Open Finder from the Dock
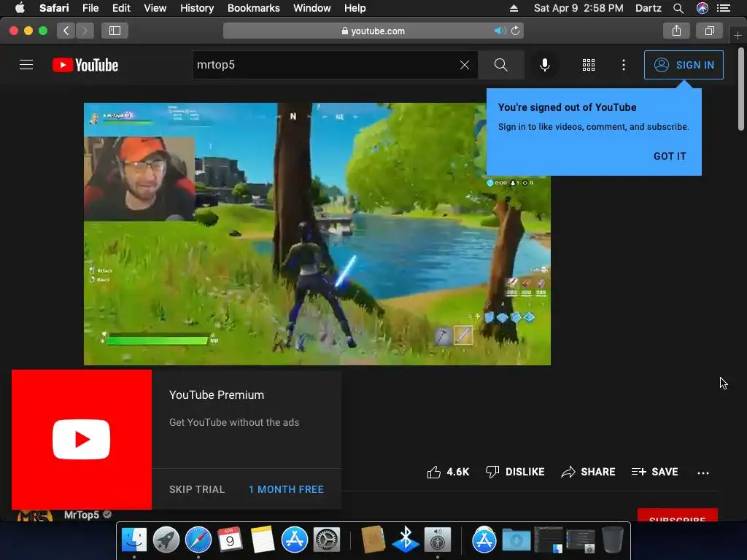Image resolution: width=747 pixels, height=560 pixels. (x=134, y=540)
